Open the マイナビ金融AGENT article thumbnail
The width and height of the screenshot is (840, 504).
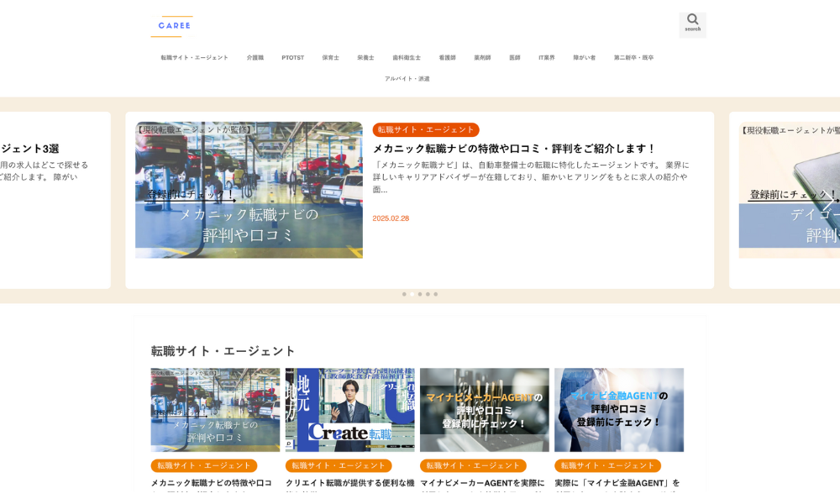[618, 410]
